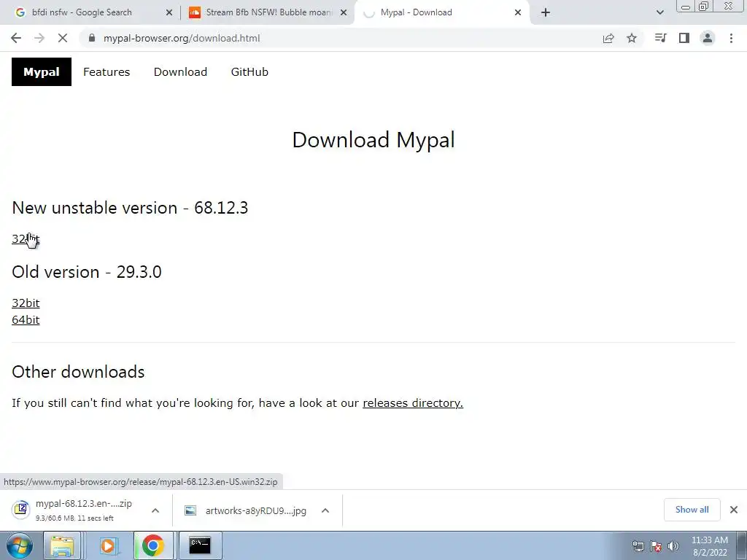Screen dimensions: 747x560
Task: View site info via lock icon
Action: (92, 38)
